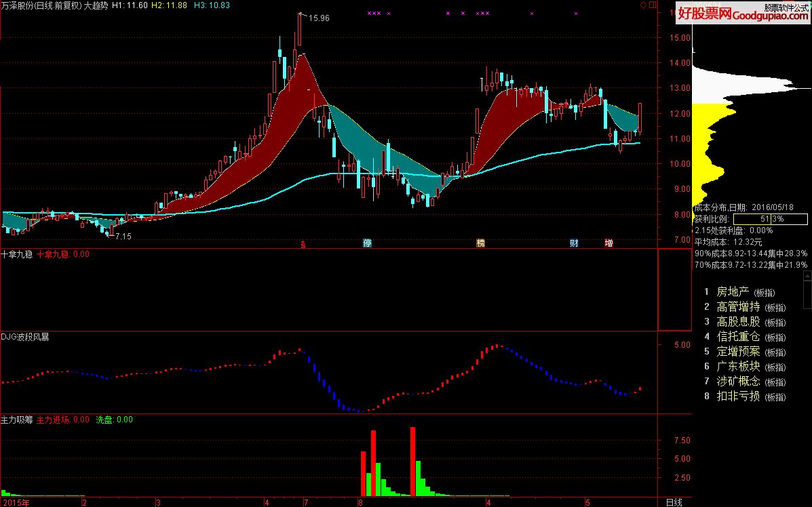Click the sector list scroll-up arrow
This screenshot has width=812, height=507.
click(807, 276)
